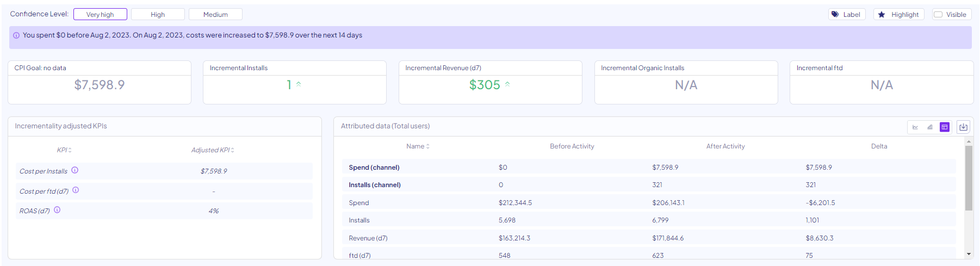Screen dimensions: 980x266
Task: Sort the Name column in Attributed data
Action: click(418, 146)
